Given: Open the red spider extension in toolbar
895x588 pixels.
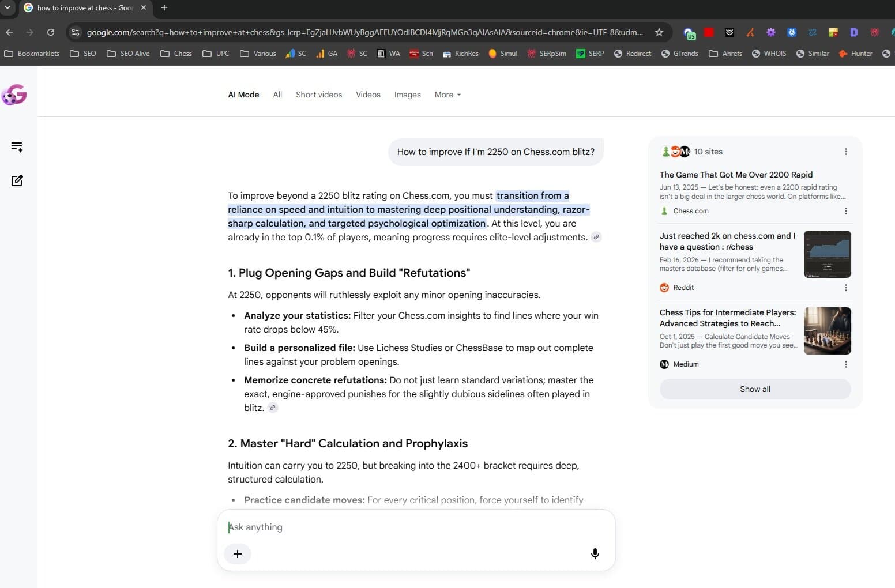Looking at the screenshot, I should [875, 32].
